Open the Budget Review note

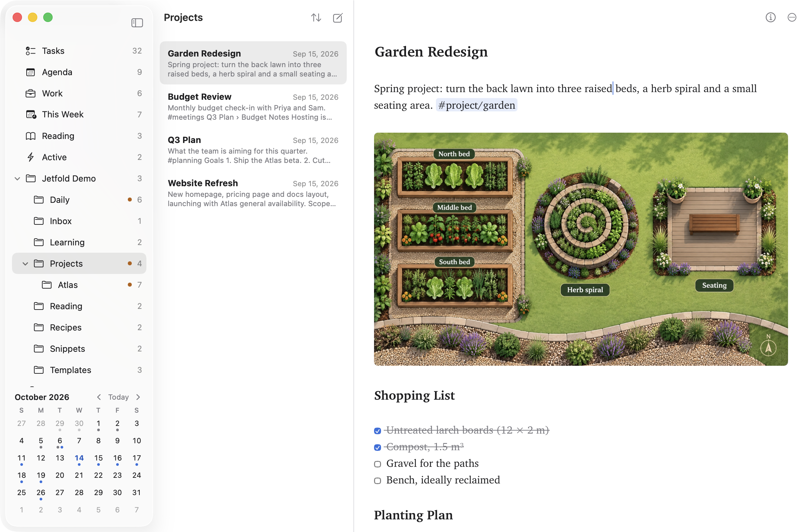pos(253,106)
